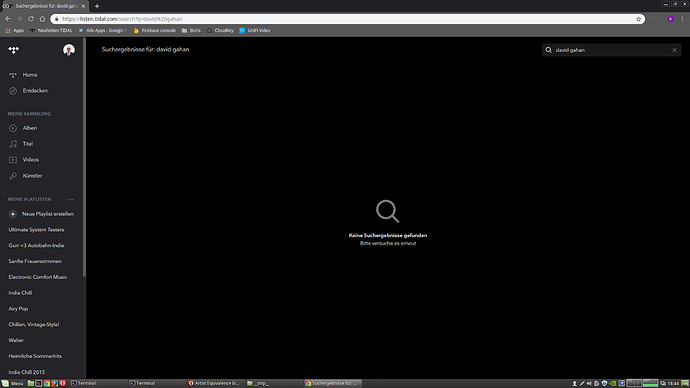Screen dimensions: 690x388
Task: Click the TIDAL logo in the sidebar
Action: (14, 50)
